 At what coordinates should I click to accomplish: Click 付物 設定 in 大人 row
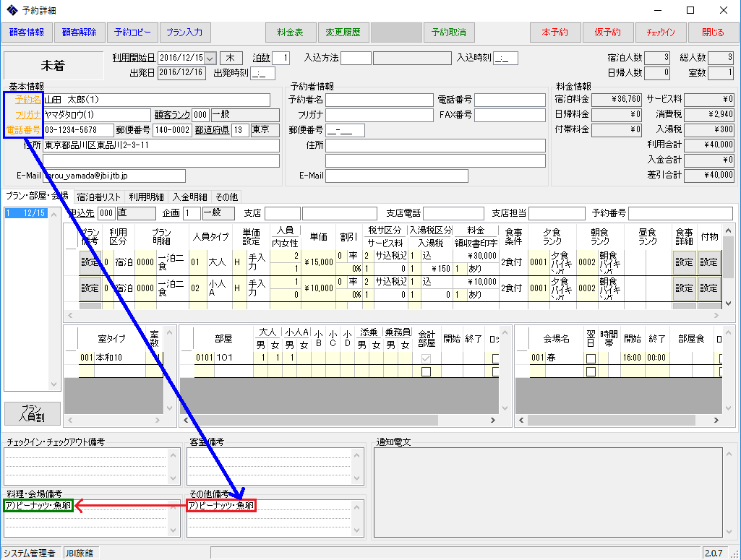tap(708, 262)
